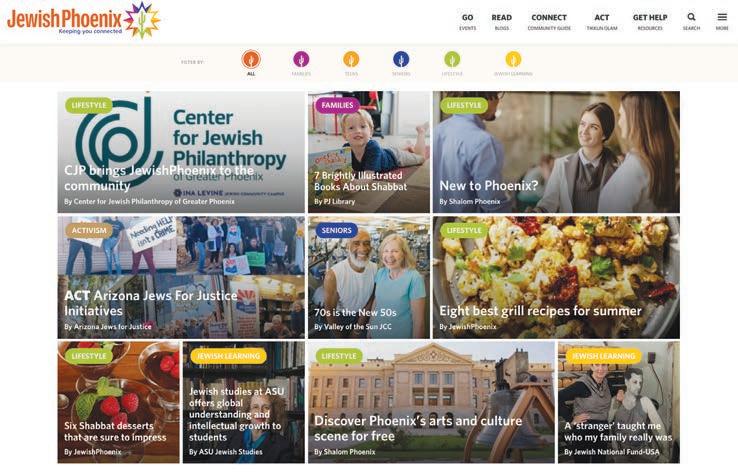Open the New to Phoenix? article
This screenshot has height=474, width=738.
tap(556, 152)
